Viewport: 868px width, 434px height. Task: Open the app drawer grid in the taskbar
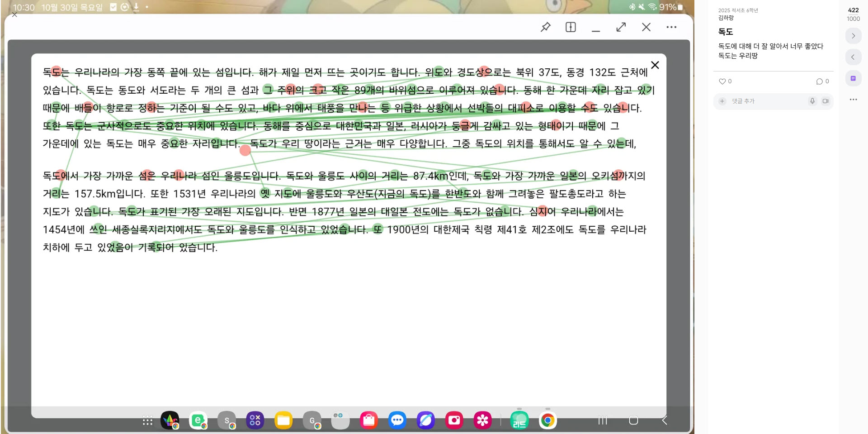point(147,421)
